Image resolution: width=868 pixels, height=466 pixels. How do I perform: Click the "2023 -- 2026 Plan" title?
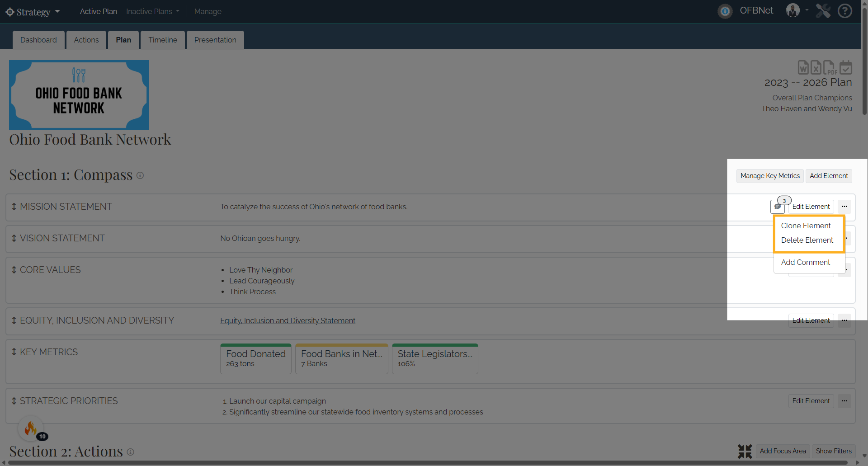pyautogui.click(x=808, y=82)
